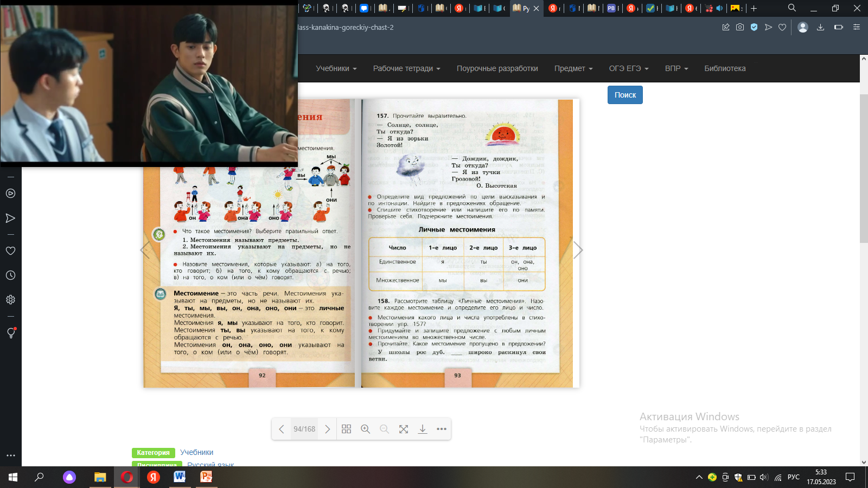Viewport: 868px width, 488px height.
Task: Expand the Предмет dropdown menu
Action: coord(573,68)
